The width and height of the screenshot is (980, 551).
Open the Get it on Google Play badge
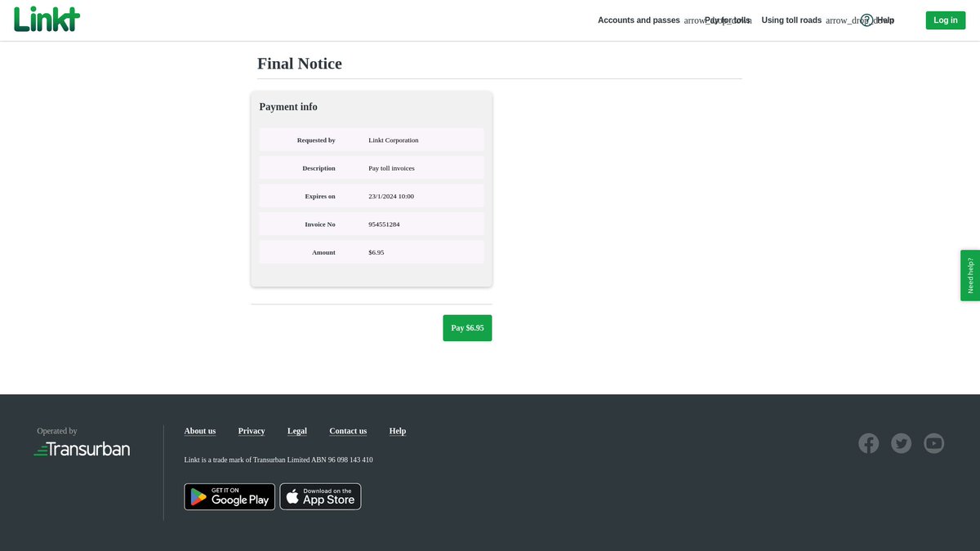pyautogui.click(x=229, y=496)
